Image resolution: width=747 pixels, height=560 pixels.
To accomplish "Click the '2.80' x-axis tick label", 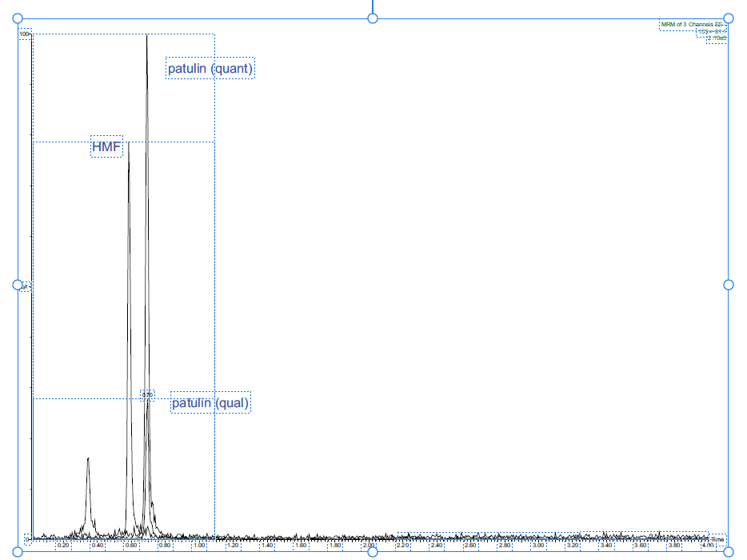I will (x=505, y=546).
